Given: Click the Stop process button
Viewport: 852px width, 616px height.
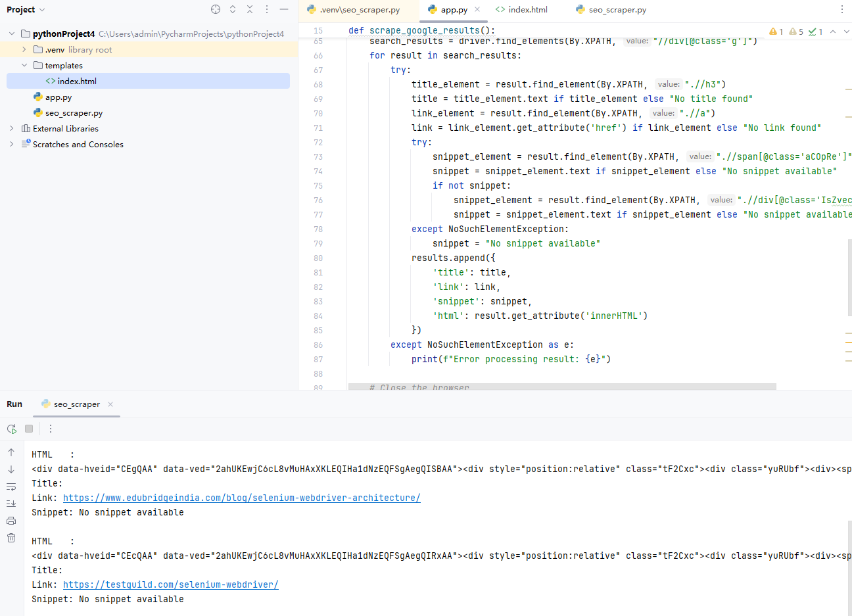Looking at the screenshot, I should point(29,429).
